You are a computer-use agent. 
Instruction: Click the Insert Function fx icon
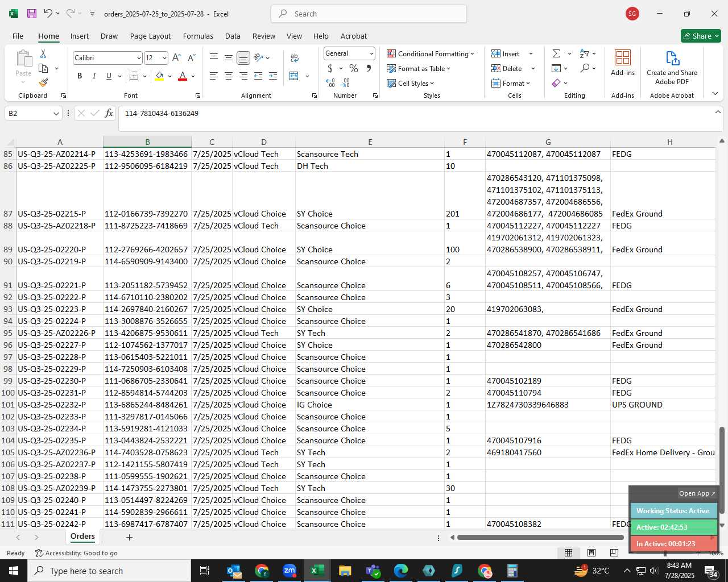click(x=109, y=114)
